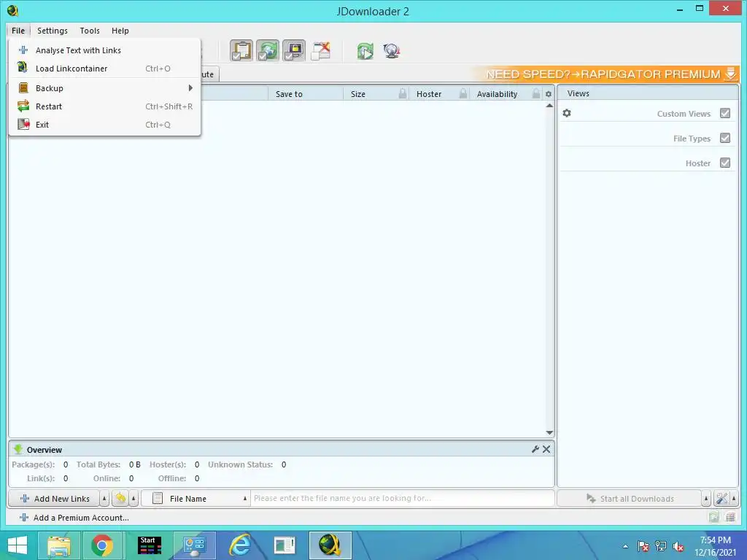Choose Exit from File menu
This screenshot has height=560, width=747.
click(x=104, y=124)
